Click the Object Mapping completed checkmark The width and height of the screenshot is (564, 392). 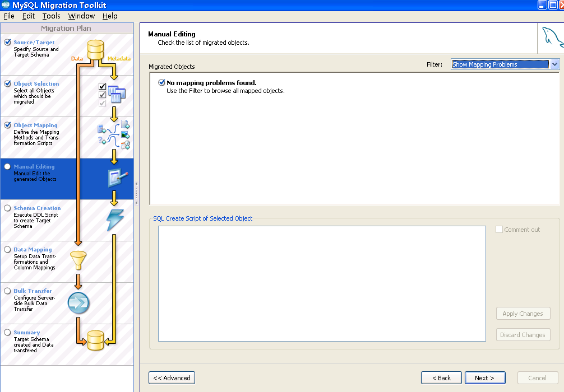(x=7, y=125)
